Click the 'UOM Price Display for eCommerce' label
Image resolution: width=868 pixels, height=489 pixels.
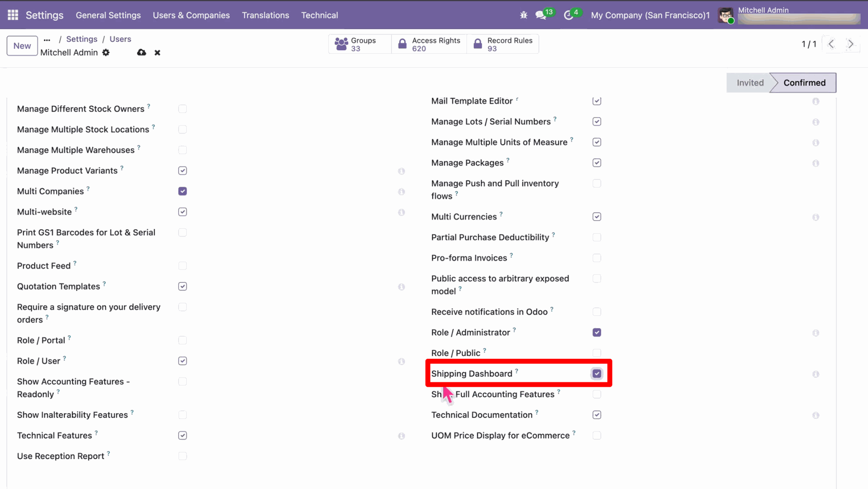[x=500, y=436]
